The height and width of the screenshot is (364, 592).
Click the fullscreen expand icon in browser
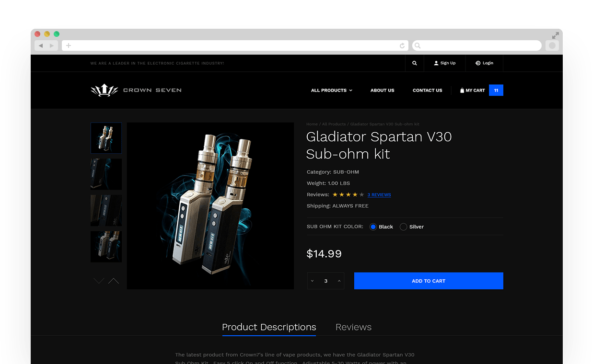click(x=555, y=35)
